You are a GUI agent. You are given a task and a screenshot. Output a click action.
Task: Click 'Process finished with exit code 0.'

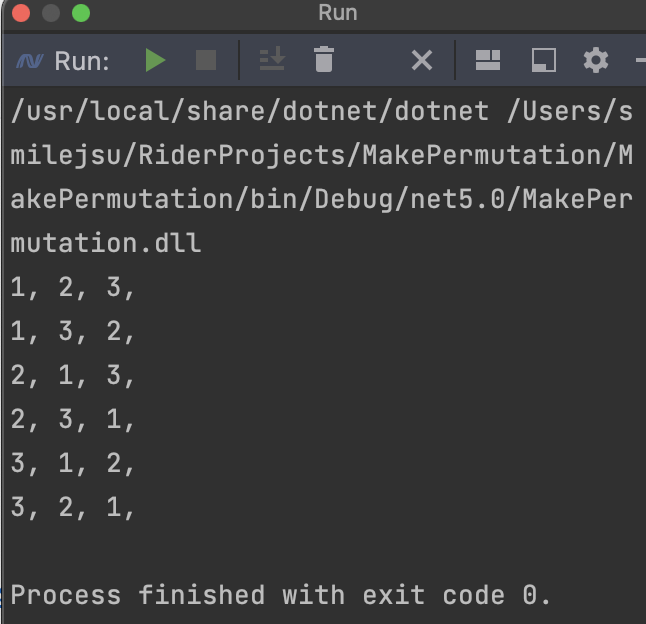[281, 595]
